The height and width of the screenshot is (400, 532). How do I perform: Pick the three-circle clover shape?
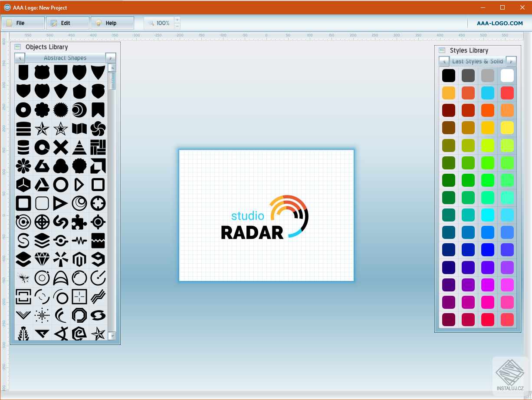coord(61,166)
